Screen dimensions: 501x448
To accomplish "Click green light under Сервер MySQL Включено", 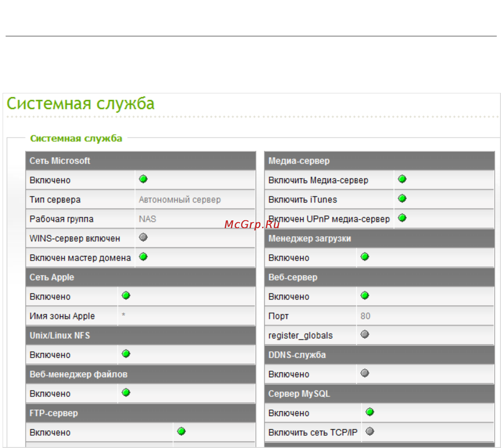I will click(x=370, y=411).
